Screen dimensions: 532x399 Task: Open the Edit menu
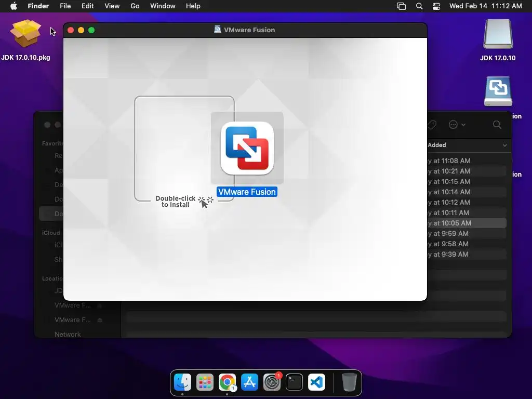pos(87,6)
